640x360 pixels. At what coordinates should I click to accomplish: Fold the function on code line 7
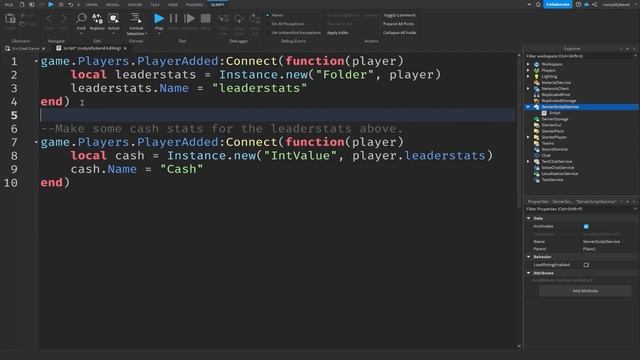point(36,142)
